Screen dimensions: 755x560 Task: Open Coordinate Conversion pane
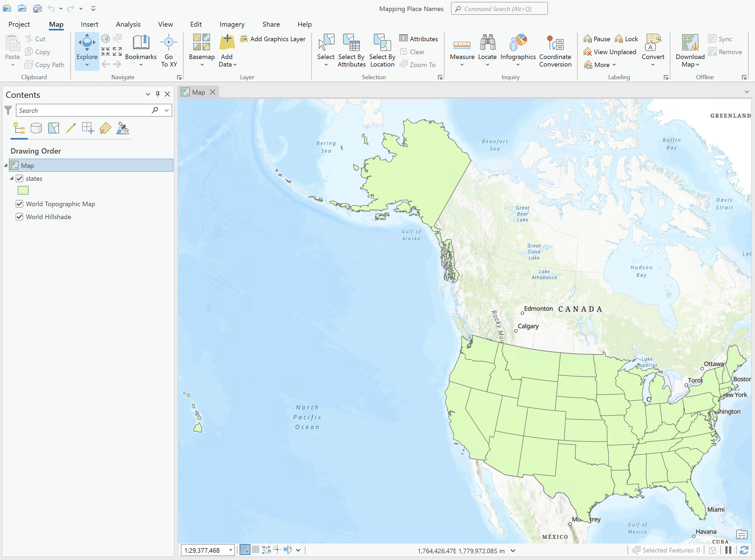555,51
